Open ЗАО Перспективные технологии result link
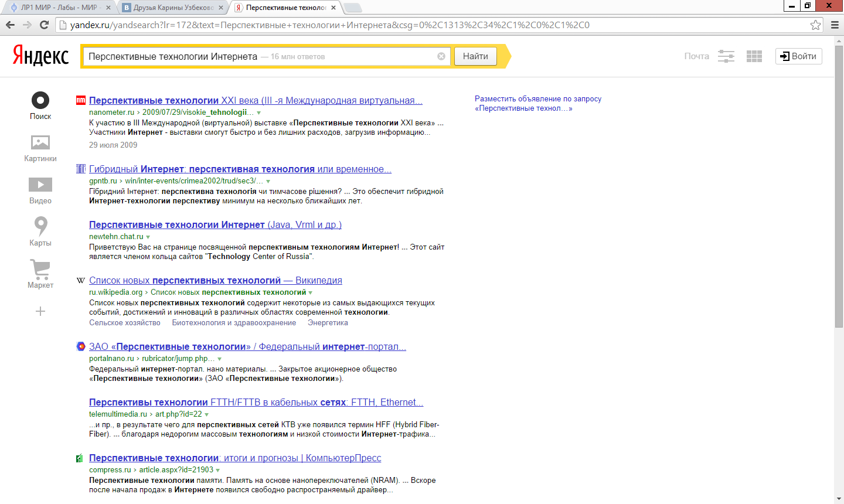The image size is (844, 504). 247,346
